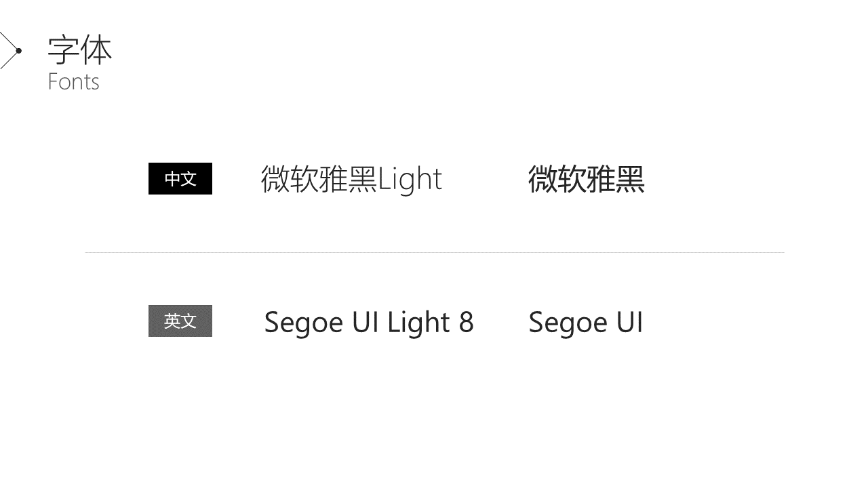
Task: Click the word Segoe in Segoe UI Light 8
Action: pos(304,322)
